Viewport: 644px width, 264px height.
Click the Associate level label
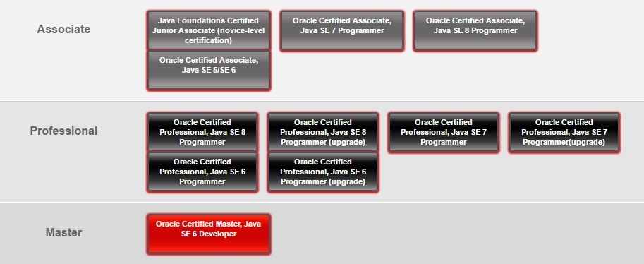[x=63, y=30]
